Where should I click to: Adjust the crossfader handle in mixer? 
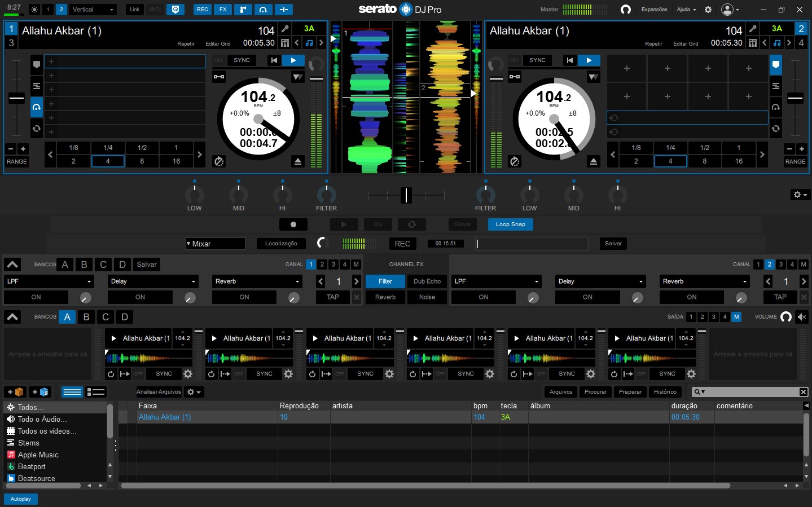(x=406, y=195)
